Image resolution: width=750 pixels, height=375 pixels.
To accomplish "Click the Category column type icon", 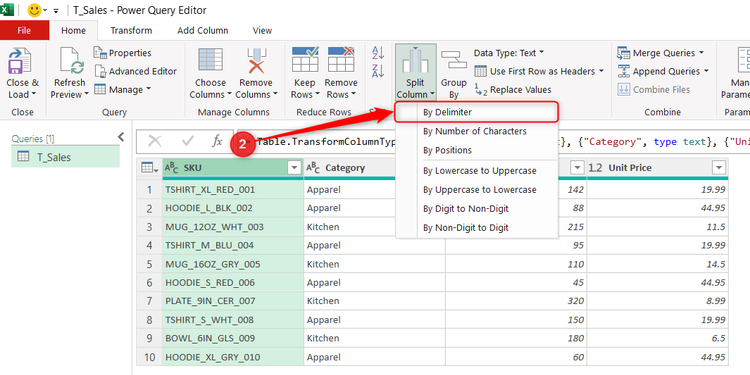I will coord(313,168).
